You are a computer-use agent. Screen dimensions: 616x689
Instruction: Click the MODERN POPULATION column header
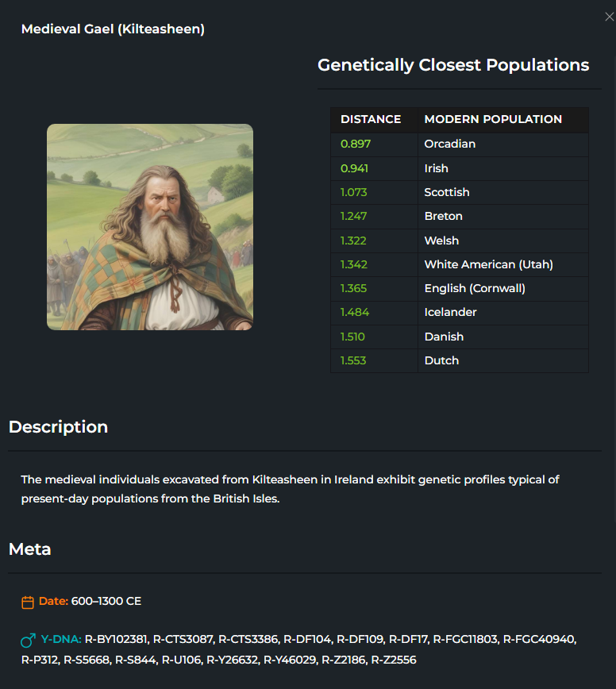tap(493, 120)
